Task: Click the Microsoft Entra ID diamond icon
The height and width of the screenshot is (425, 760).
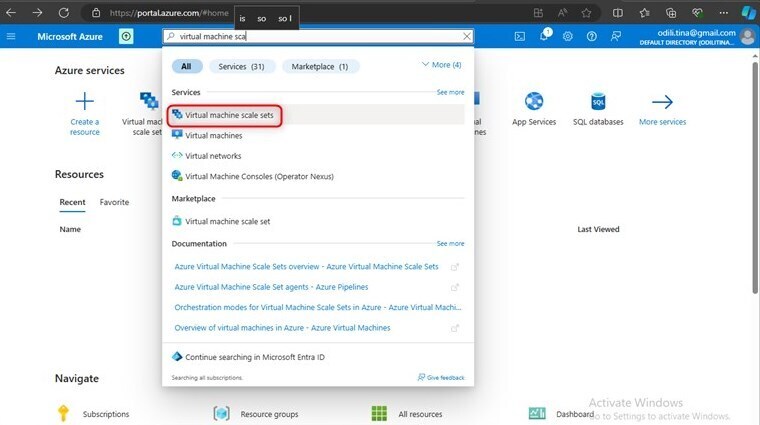Action: [177, 357]
